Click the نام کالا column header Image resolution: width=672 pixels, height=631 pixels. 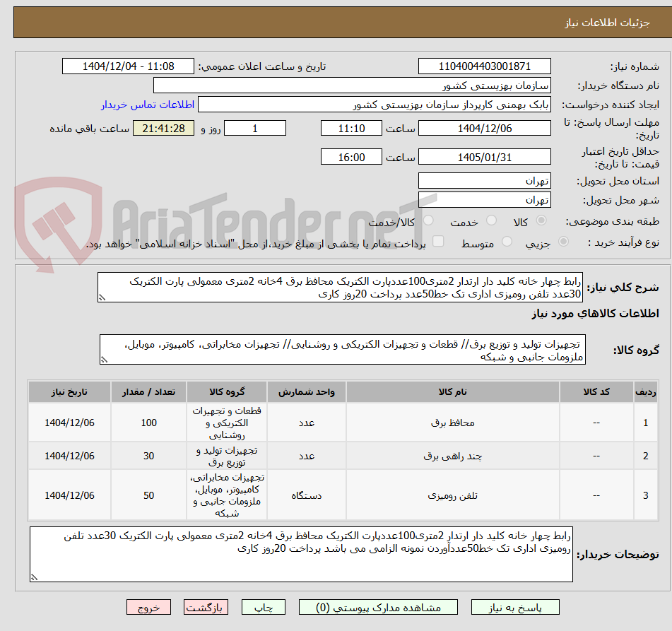[452, 391]
